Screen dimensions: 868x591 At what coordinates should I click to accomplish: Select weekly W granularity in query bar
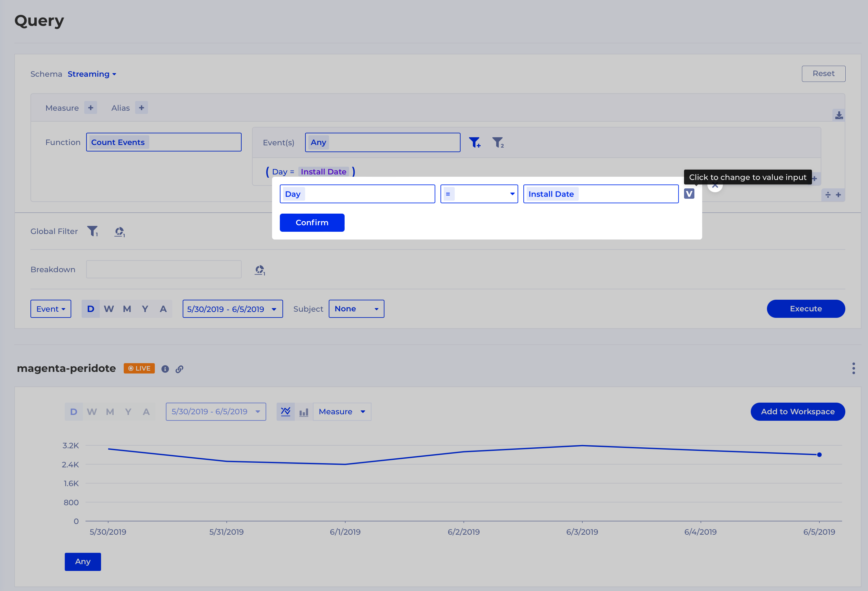point(109,309)
